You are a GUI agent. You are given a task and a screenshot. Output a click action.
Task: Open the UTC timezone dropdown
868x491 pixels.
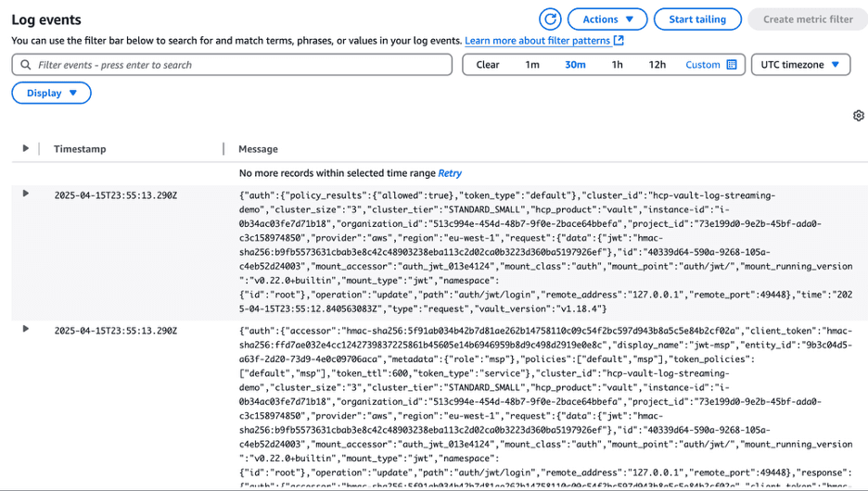click(800, 65)
